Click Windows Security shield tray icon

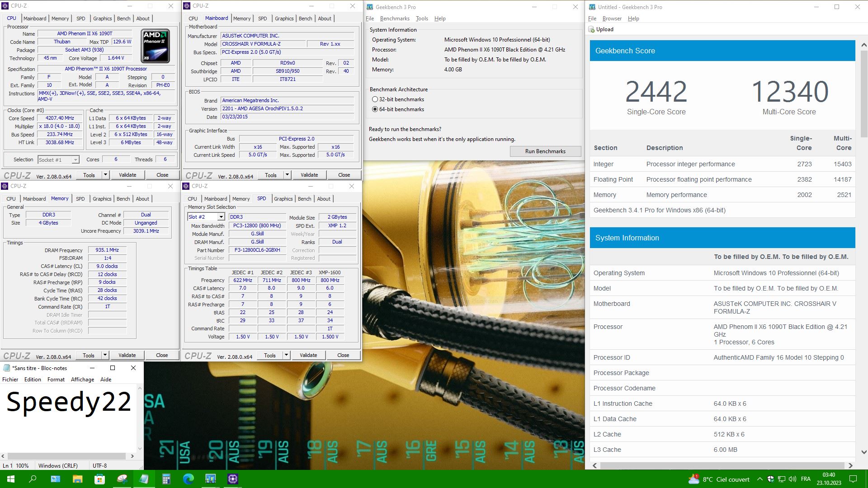pyautogui.click(x=770, y=479)
